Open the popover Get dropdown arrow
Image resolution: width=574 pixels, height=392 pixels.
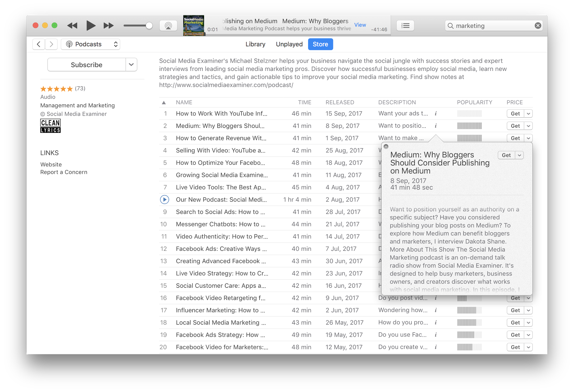pos(519,155)
